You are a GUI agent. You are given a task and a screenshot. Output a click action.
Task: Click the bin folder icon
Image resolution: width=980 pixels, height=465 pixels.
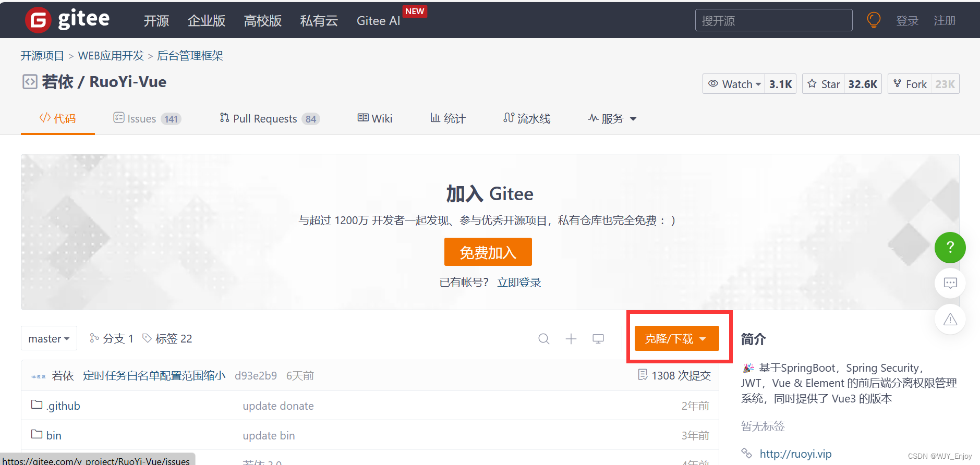37,434
